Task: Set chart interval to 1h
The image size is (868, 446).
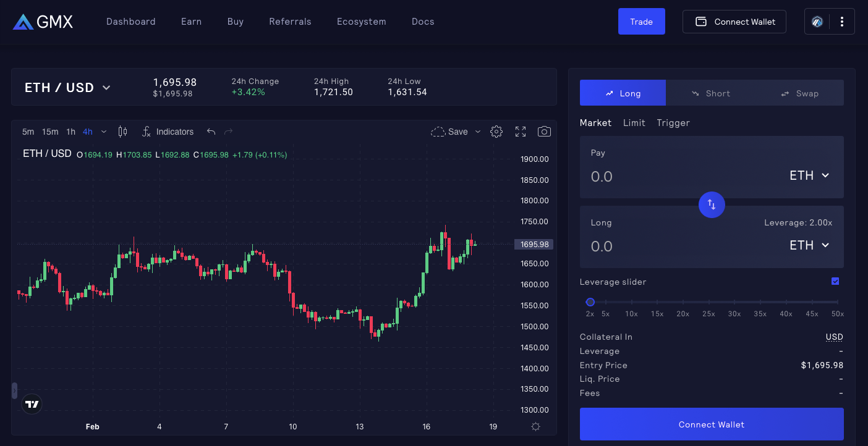Action: click(x=71, y=132)
